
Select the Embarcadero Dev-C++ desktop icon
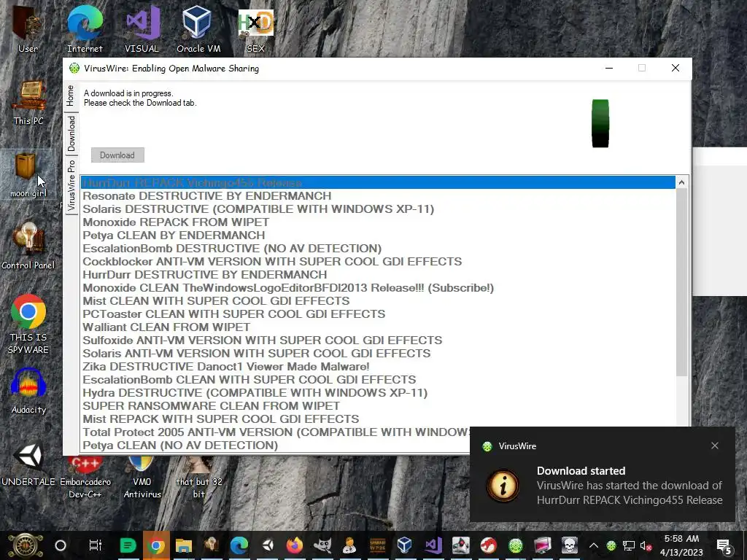[x=85, y=477]
